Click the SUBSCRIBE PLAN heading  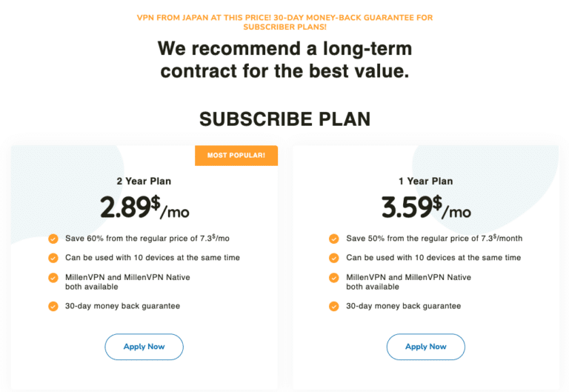284,119
